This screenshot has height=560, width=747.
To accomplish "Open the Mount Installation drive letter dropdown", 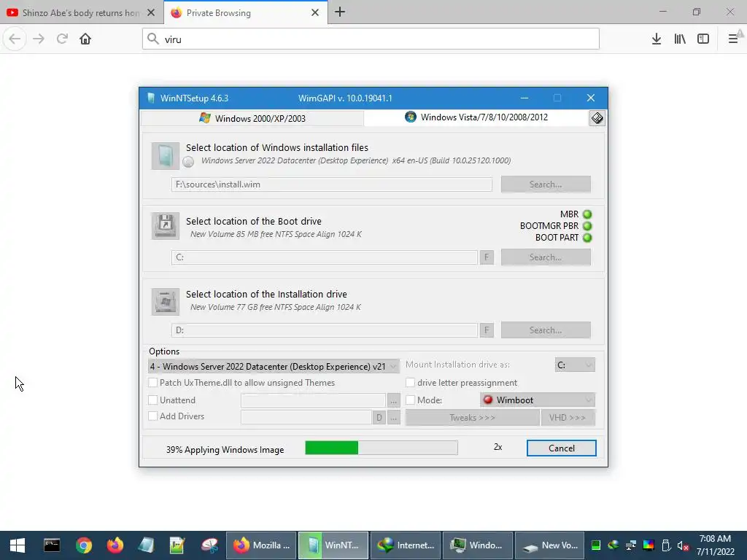I will [575, 365].
